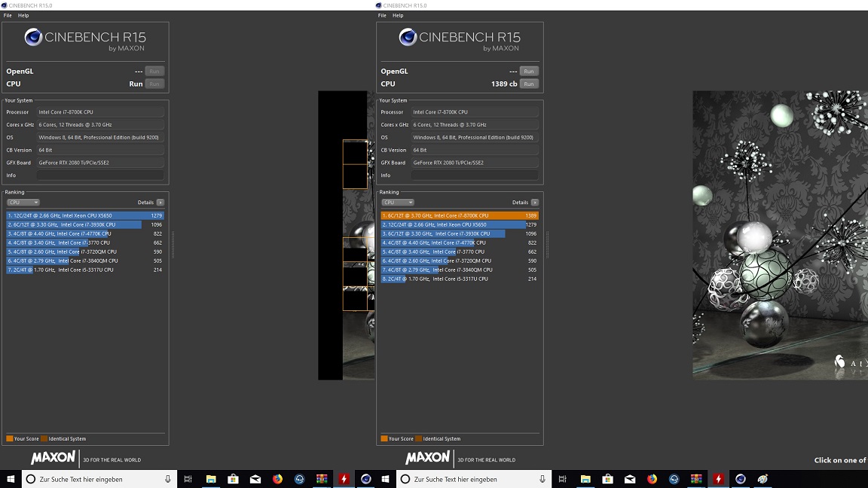Click microphone icon in right taskbar search
The image size is (868, 488).
(x=542, y=479)
